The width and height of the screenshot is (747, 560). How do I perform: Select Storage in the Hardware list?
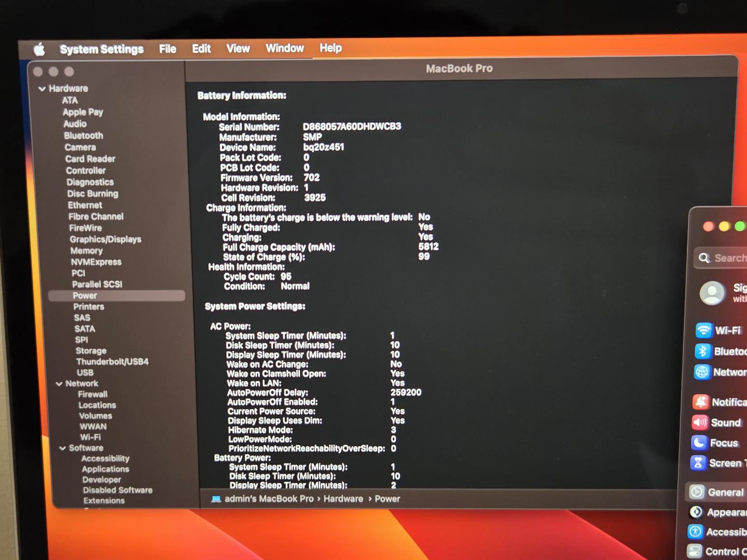(91, 351)
